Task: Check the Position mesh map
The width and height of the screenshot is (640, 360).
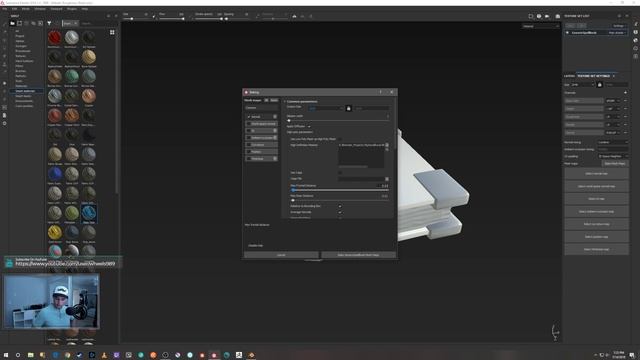Action: [x=249, y=151]
